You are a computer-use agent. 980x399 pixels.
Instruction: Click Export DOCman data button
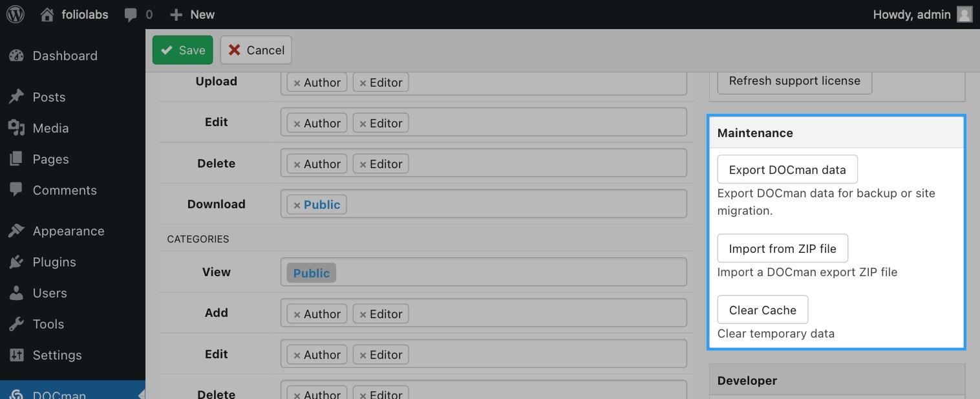pyautogui.click(x=787, y=170)
